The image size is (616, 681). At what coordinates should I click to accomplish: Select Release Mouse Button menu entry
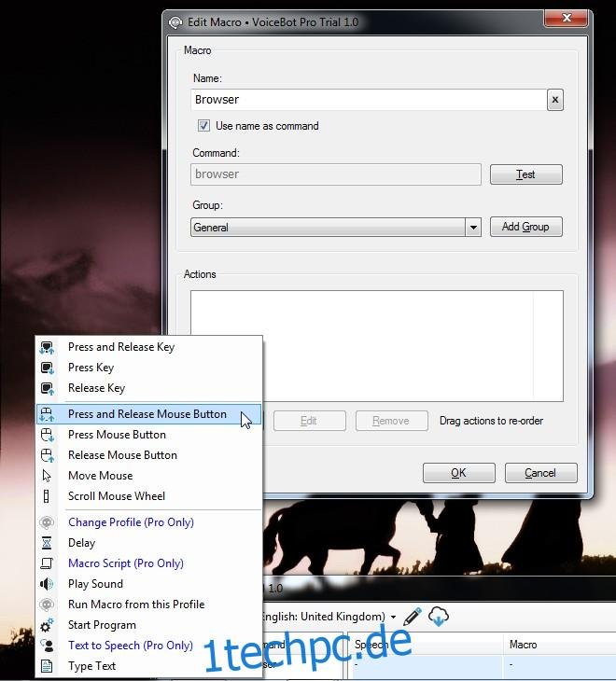point(149,454)
